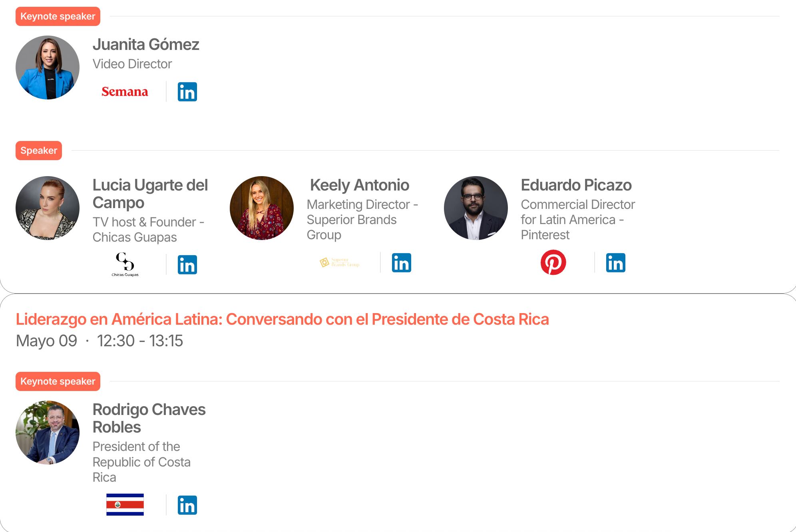Open the Liderazgo en América Latina session title
This screenshot has width=796, height=532.
pyautogui.click(x=282, y=320)
